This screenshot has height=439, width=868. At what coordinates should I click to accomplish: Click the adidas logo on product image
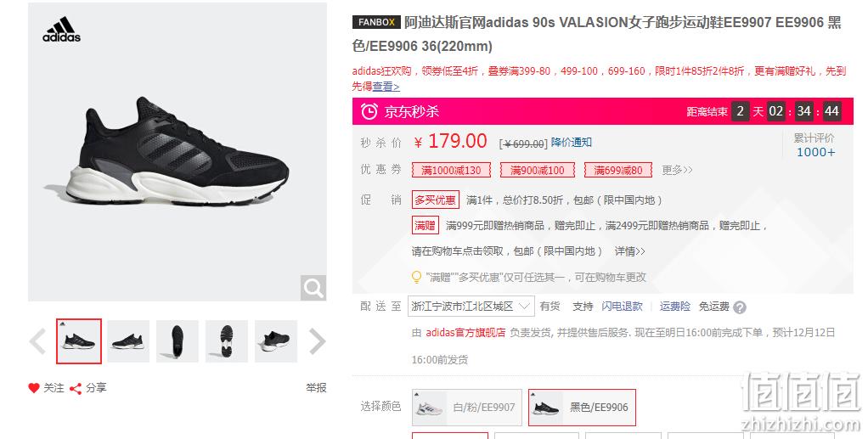(x=61, y=30)
